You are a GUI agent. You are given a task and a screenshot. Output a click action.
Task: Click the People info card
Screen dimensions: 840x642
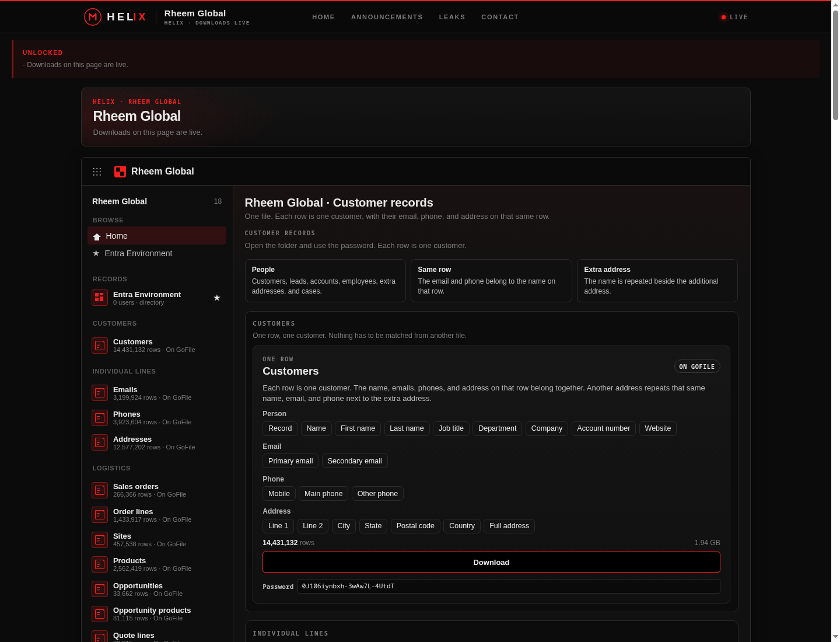[x=325, y=281]
